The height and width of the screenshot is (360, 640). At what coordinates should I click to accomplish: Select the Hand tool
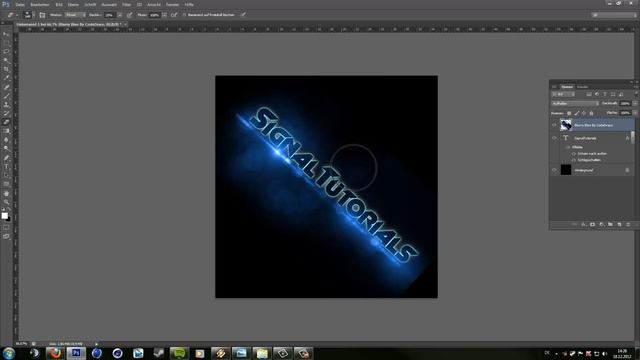(x=6, y=193)
